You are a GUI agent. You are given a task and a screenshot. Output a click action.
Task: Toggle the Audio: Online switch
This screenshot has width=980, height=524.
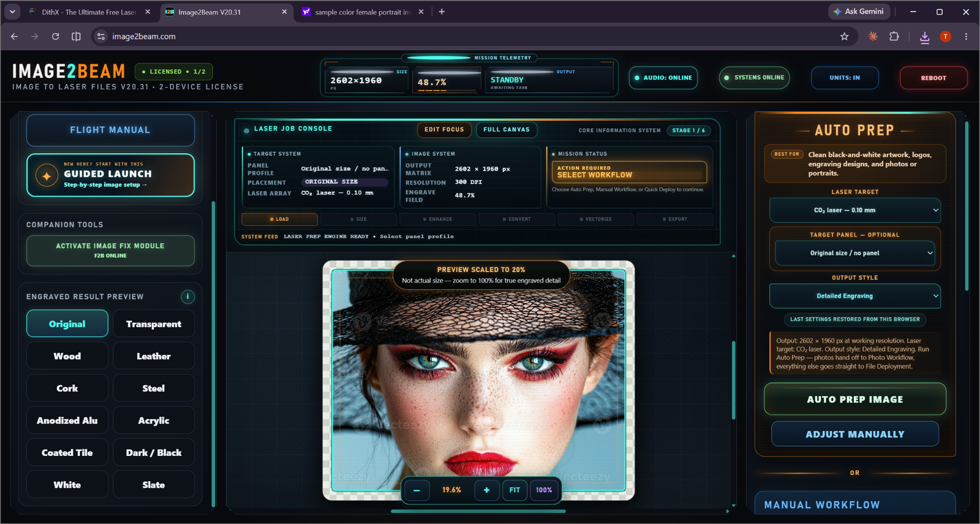(x=663, y=78)
